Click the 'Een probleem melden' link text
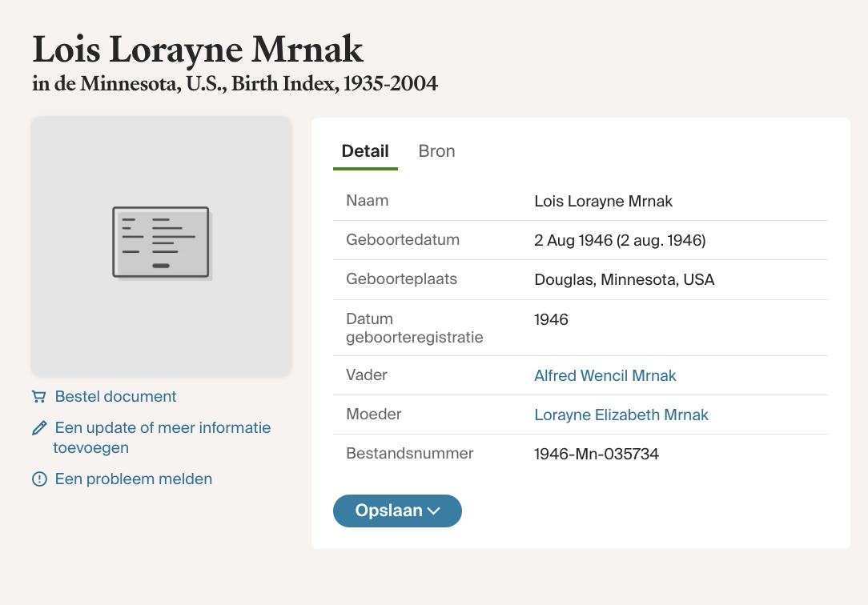868x605 pixels. tap(134, 479)
